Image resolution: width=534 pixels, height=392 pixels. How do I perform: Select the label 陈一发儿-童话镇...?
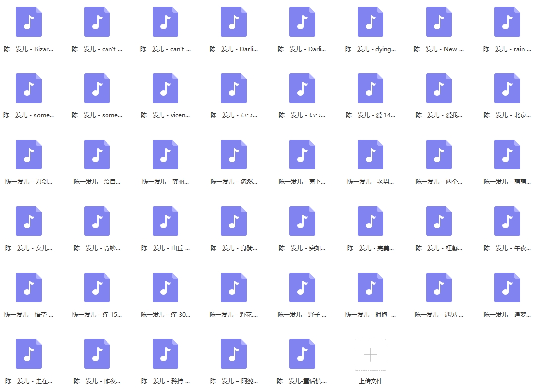(302, 381)
